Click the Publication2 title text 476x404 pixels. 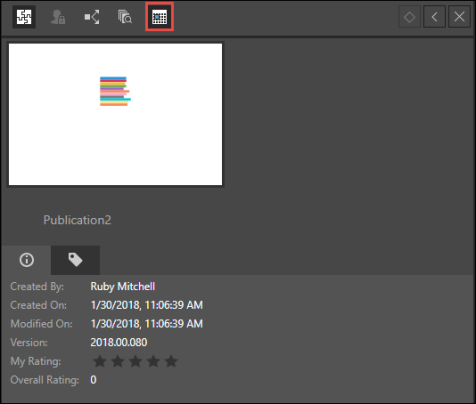coord(77,220)
